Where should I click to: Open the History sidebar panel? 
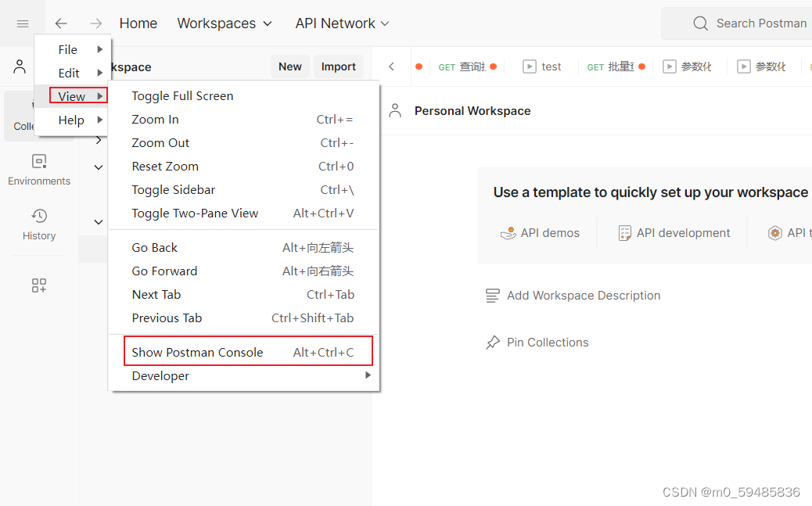tap(39, 224)
